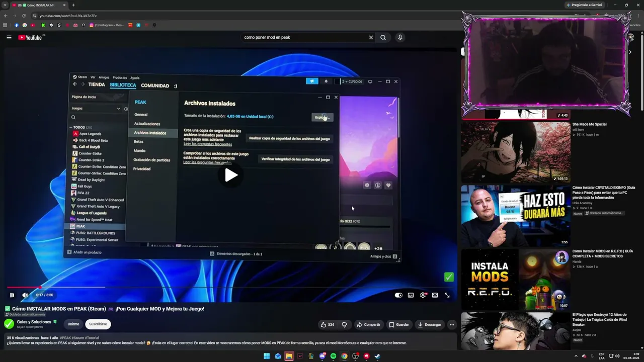The image size is (644, 362).
Task: Click the Chrome address bar URL
Action: 68,16
